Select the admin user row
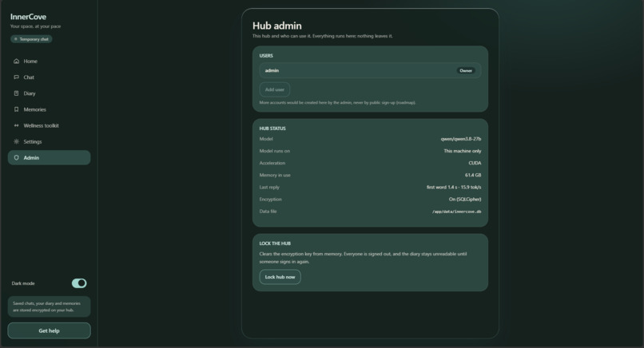The image size is (644, 348). [x=370, y=70]
